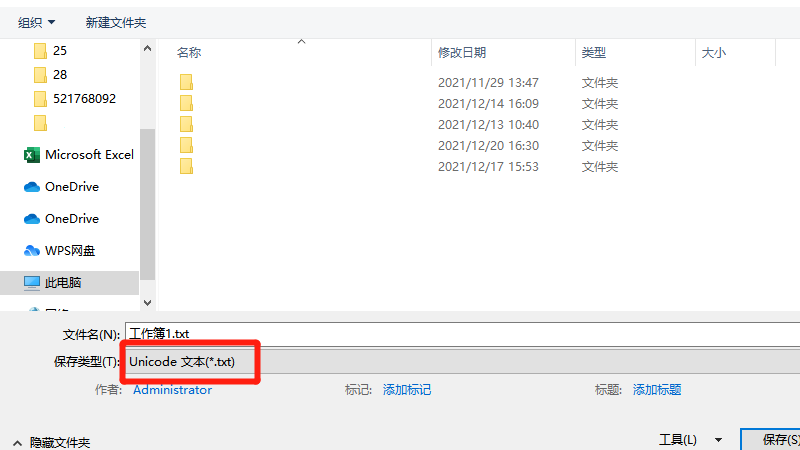Collapse folders with 隐藏文件夹 toggle
Viewport: 800px width, 450px height.
(x=52, y=442)
